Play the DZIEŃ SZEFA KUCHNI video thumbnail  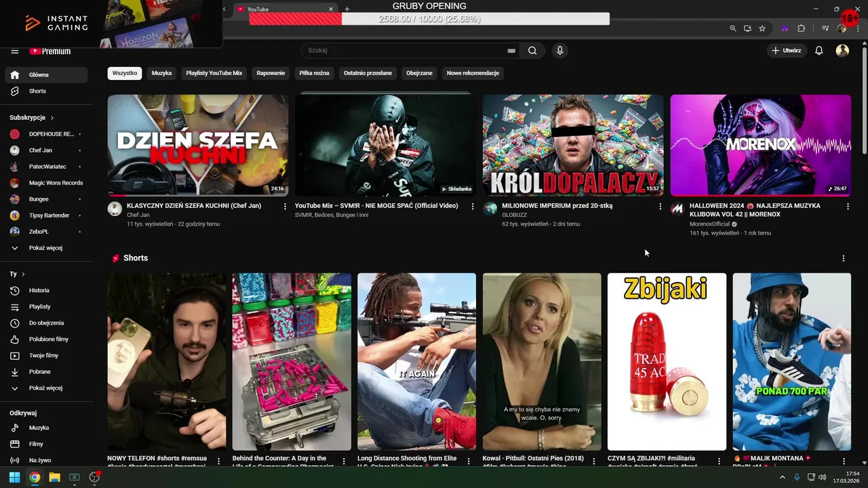coord(197,145)
